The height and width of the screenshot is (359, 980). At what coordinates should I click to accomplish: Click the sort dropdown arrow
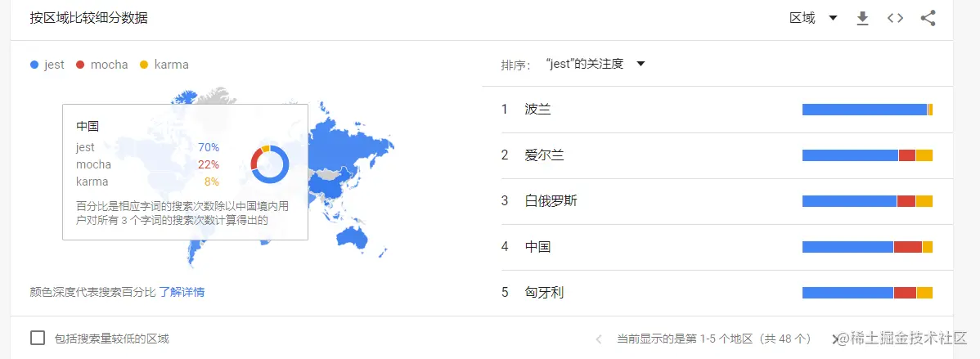coord(641,64)
